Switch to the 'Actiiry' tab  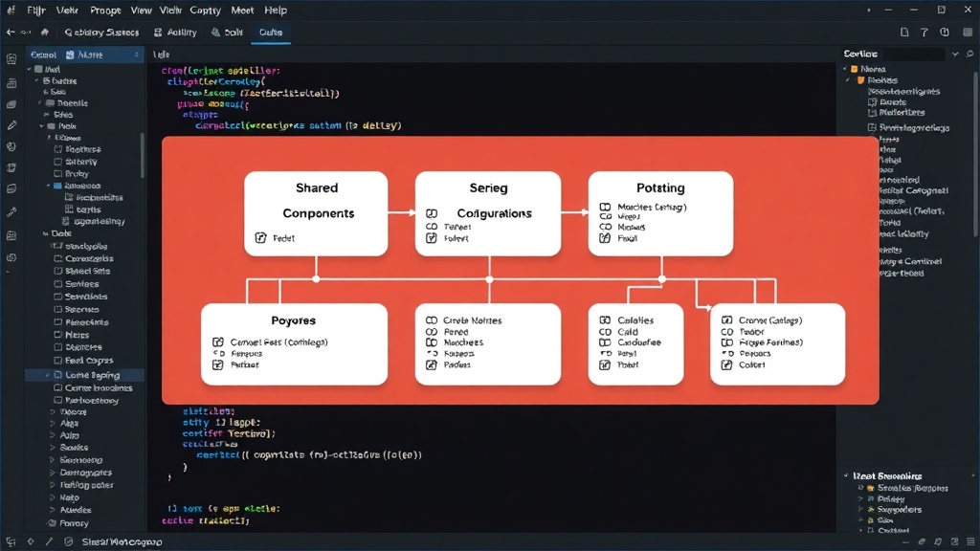(x=176, y=32)
